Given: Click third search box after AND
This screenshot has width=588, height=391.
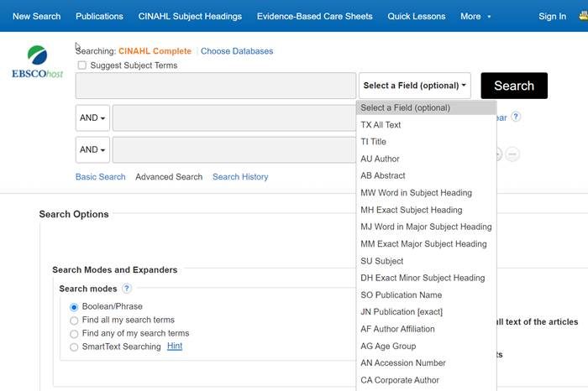Looking at the screenshot, I should [x=234, y=150].
